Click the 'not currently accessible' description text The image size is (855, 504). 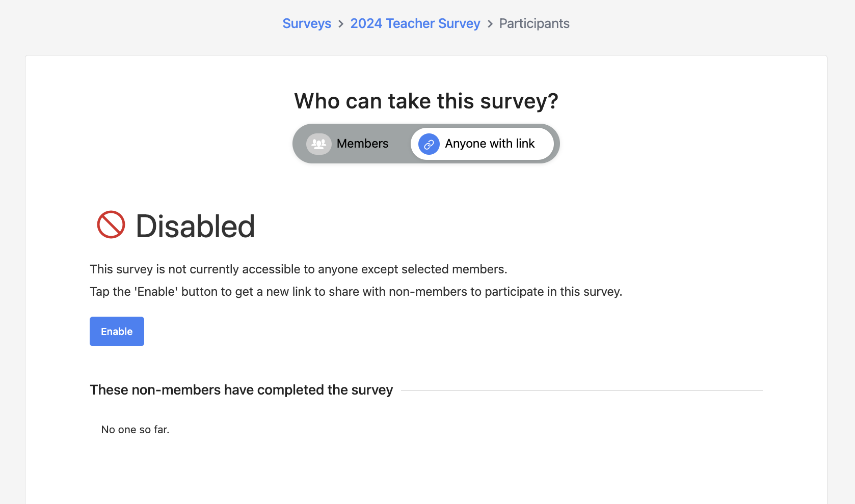299,269
